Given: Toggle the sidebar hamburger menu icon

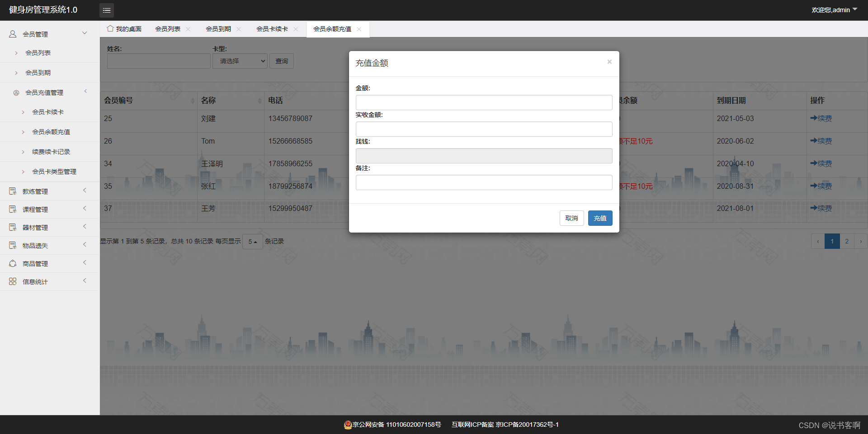Looking at the screenshot, I should pos(107,10).
